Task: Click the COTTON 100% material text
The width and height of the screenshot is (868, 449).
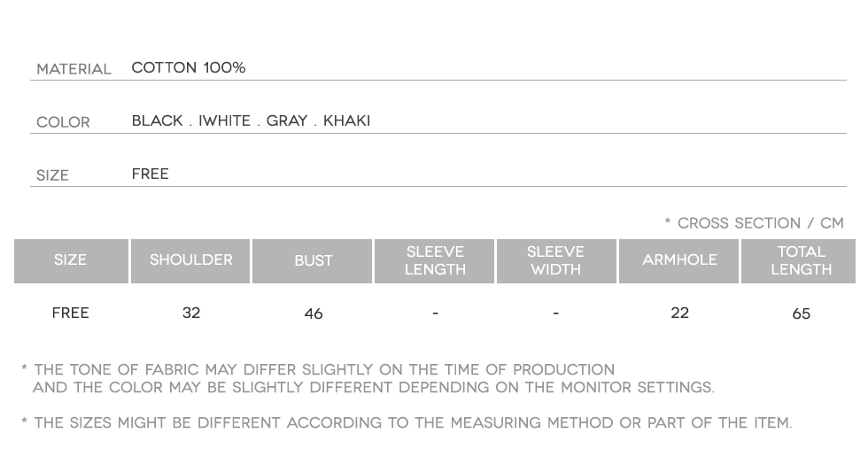Action: coord(189,68)
